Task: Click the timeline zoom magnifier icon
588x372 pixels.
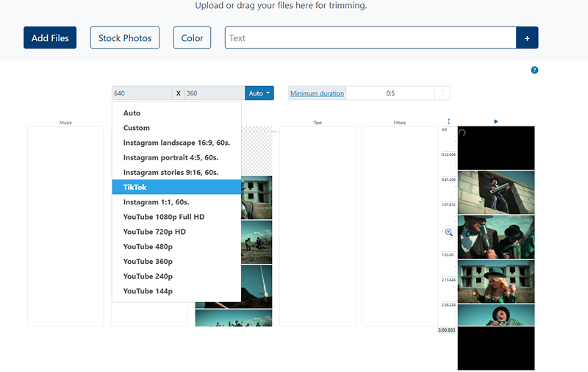Action: (x=448, y=232)
